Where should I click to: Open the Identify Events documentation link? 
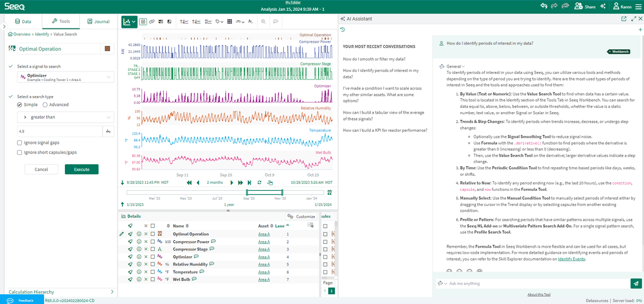point(571,259)
